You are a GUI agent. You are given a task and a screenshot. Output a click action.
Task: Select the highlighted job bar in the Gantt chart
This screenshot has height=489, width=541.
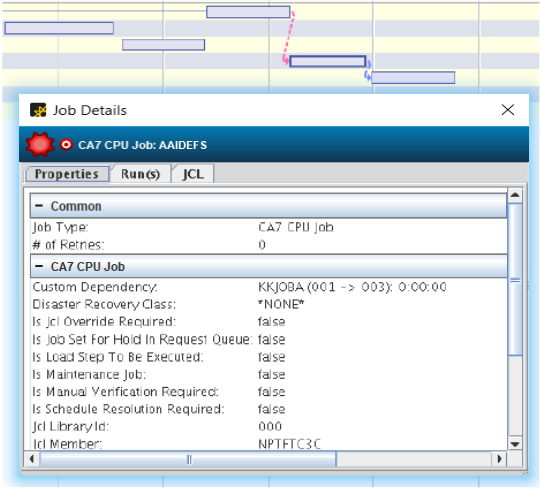click(327, 61)
